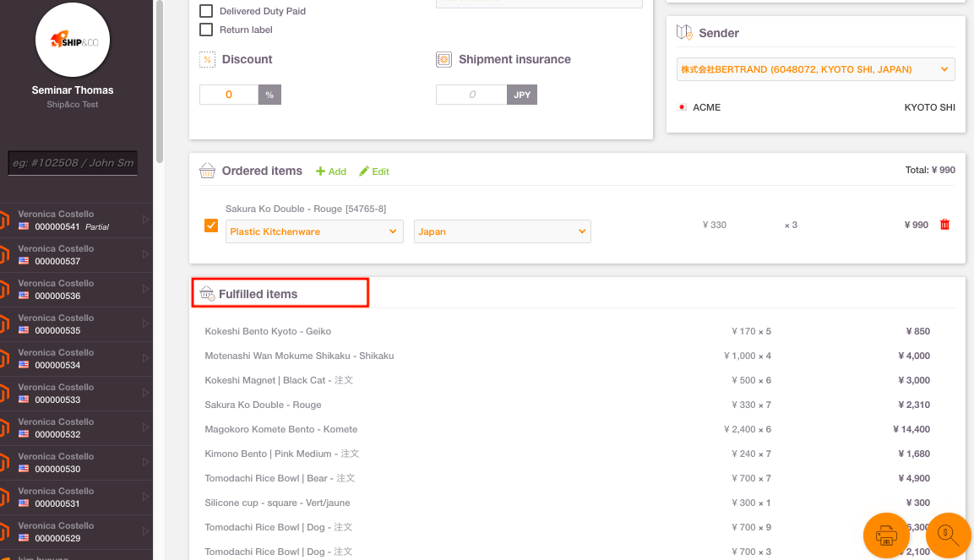Open order 000000530 in sidebar
This screenshot has width=974, height=560.
click(76, 463)
